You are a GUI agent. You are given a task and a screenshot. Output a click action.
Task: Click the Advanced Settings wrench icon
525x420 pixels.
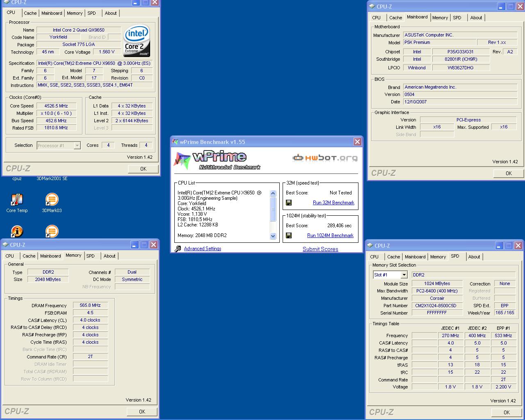click(178, 249)
